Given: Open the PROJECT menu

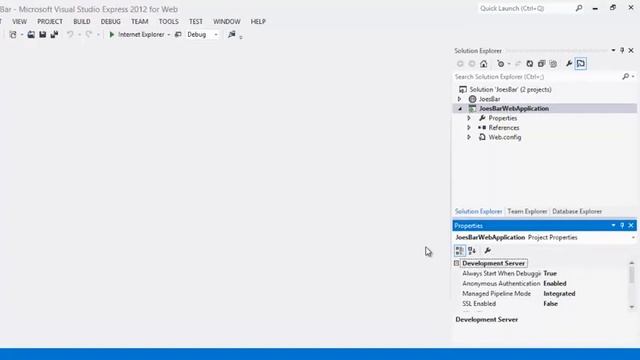Looking at the screenshot, I should click(x=50, y=22).
